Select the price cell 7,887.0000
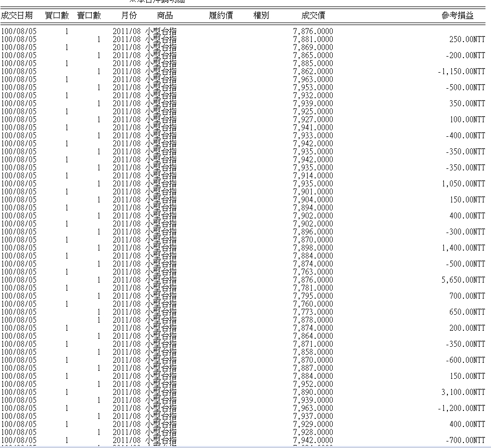Viewport: 491px width, 448px height. pos(313,368)
